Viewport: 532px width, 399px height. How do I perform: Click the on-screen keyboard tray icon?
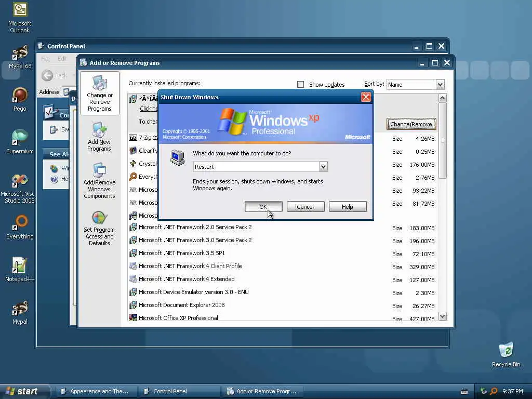(464, 392)
